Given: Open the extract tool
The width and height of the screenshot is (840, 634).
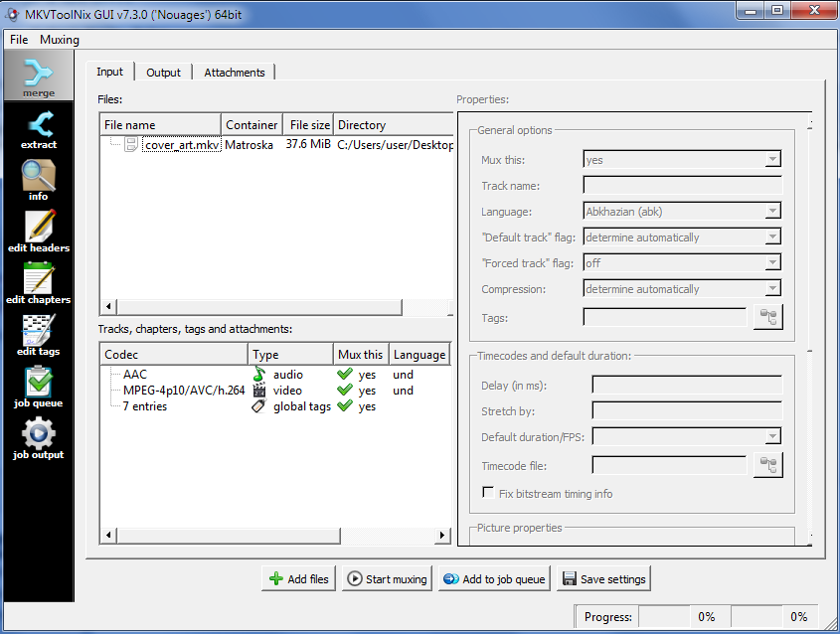Looking at the screenshot, I should 39,129.
